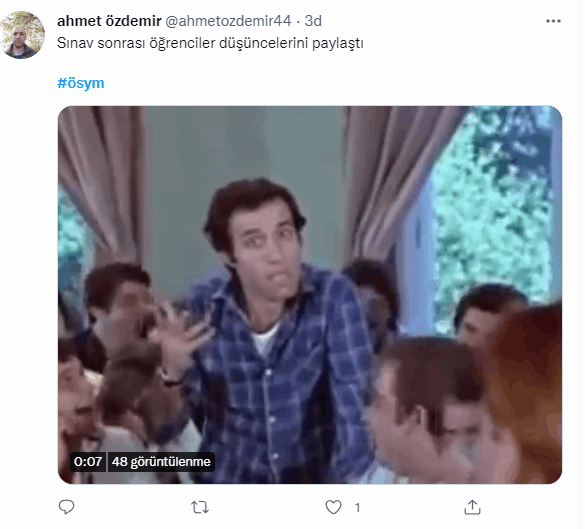Open tweet details by clicking tweet text

tap(212, 44)
